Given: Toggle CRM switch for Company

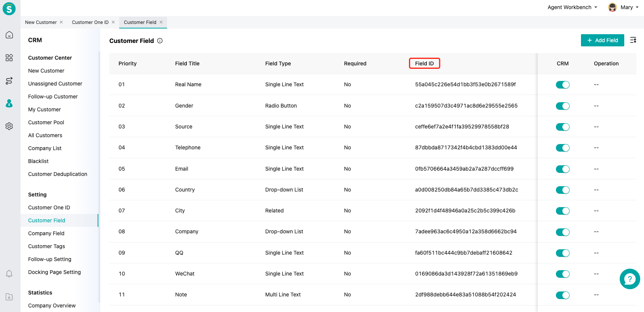Looking at the screenshot, I should [x=562, y=232].
